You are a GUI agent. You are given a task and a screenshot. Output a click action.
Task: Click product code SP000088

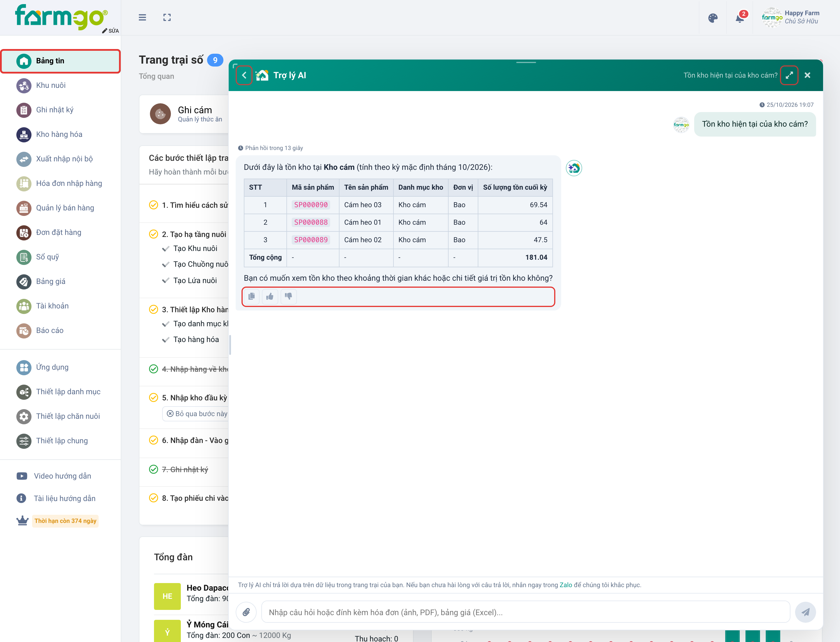pyautogui.click(x=311, y=222)
